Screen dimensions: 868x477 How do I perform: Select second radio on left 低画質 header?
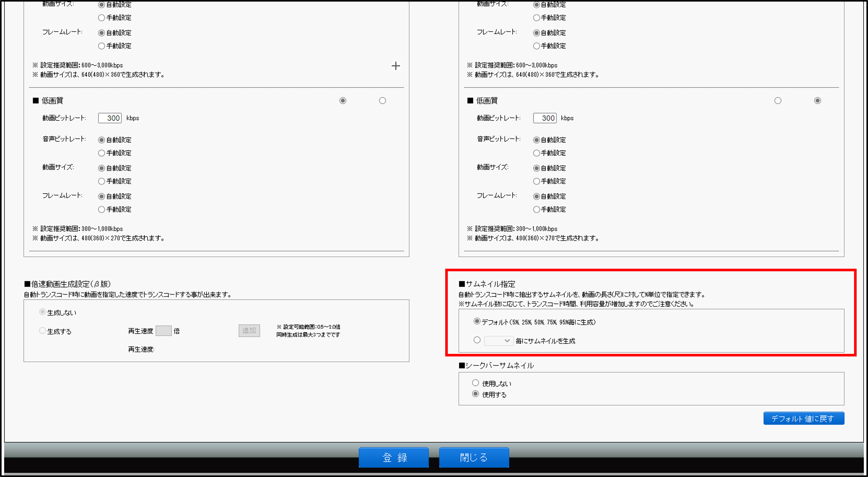(382, 100)
